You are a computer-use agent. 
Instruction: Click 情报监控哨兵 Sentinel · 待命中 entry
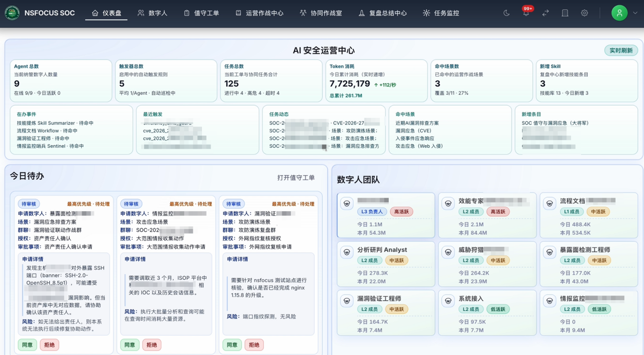(x=50, y=146)
